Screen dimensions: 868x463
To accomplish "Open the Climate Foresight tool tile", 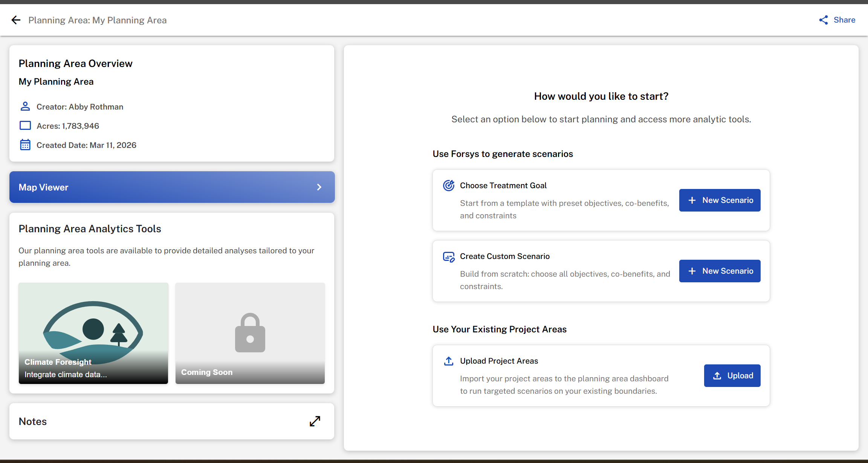I will (x=93, y=333).
